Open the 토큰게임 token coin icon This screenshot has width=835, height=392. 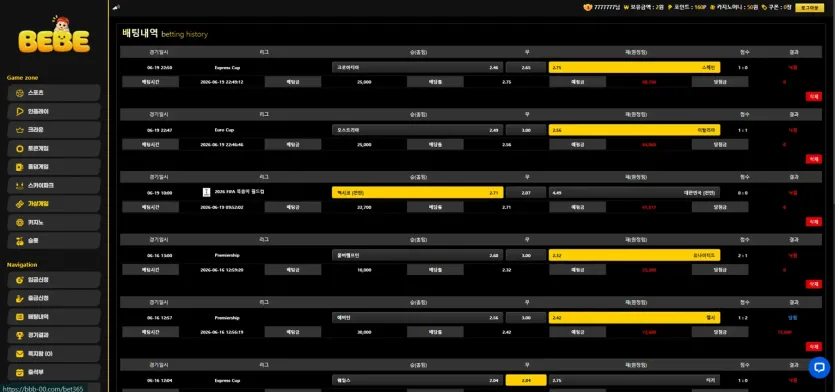[20, 149]
